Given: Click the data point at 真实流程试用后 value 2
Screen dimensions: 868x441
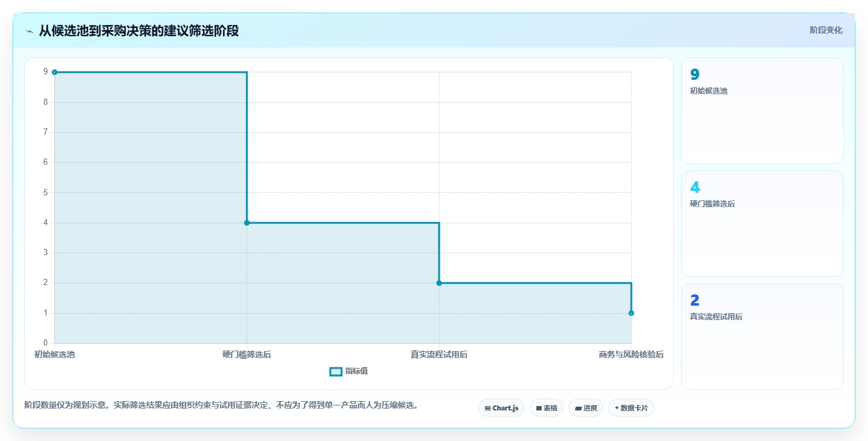Looking at the screenshot, I should pos(439,283).
